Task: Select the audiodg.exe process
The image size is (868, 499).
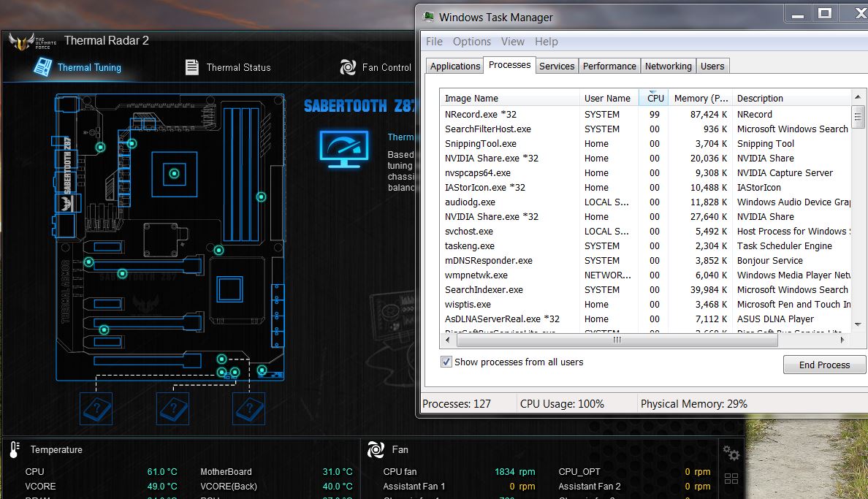Action: [646, 202]
